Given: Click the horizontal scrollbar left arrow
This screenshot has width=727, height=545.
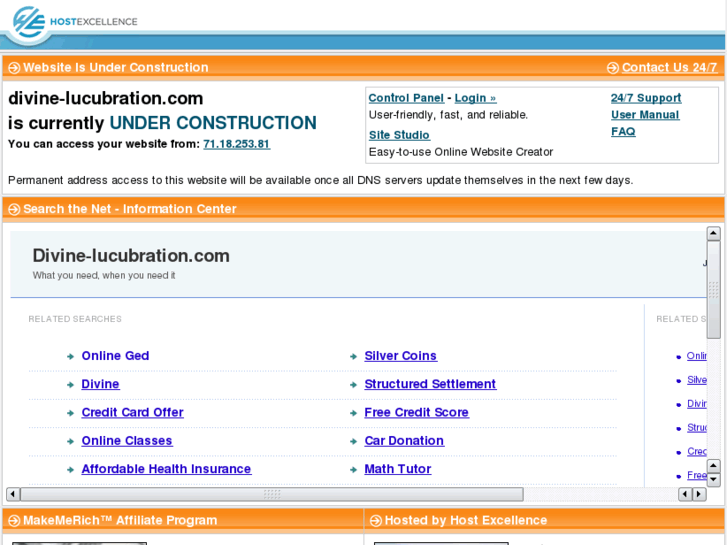Looking at the screenshot, I should [x=13, y=494].
